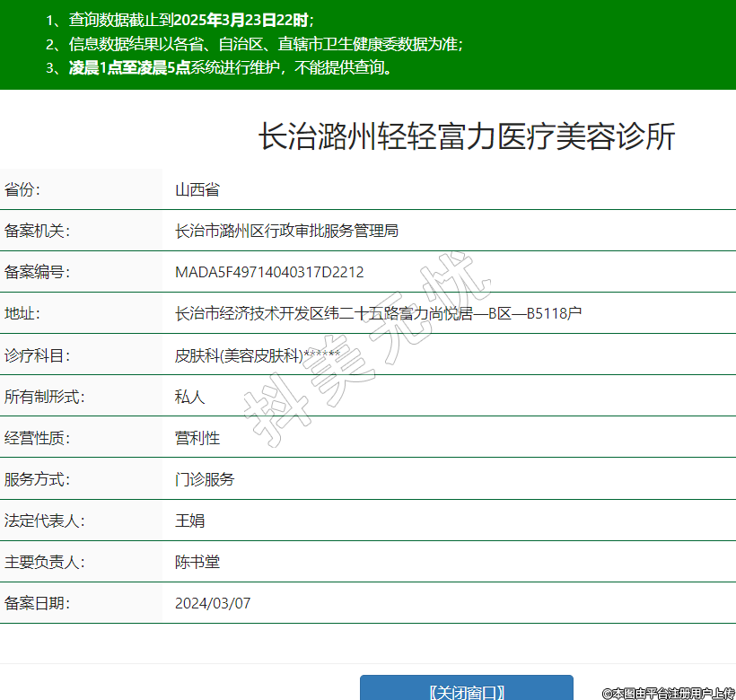Click the data cutoff notice for 2025年3月23日22时
This screenshot has width=736, height=700.
[x=191, y=19]
